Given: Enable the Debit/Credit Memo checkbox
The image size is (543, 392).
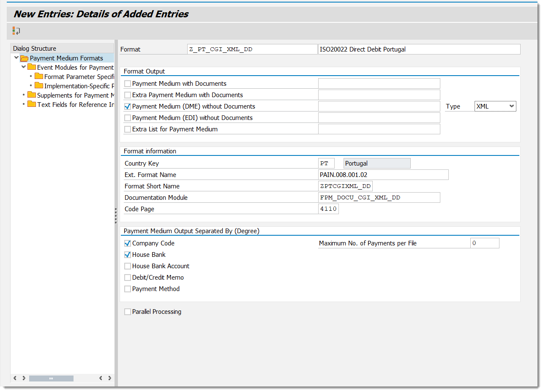Looking at the screenshot, I should [x=128, y=278].
